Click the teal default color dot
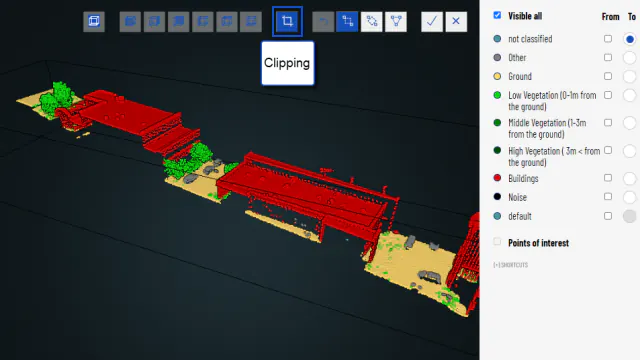The width and height of the screenshot is (640, 360). point(497,216)
